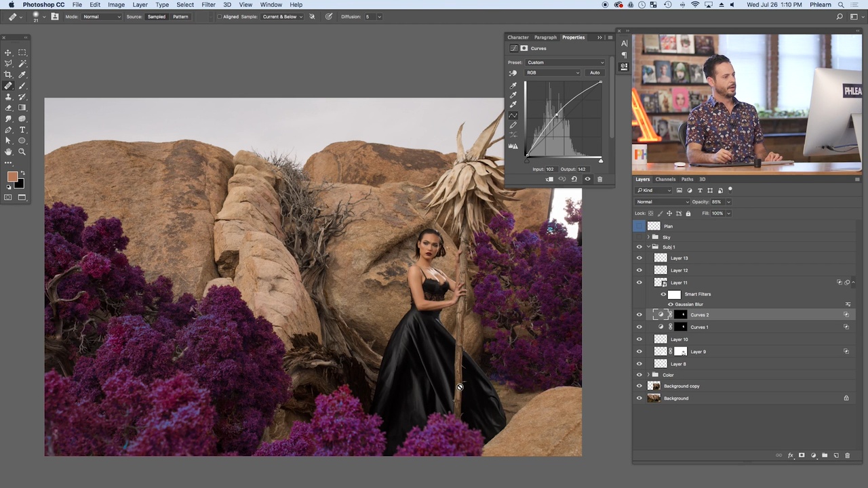Screen dimensions: 868x488
Task: Select the Hand tool
Action: pyautogui.click(x=8, y=152)
